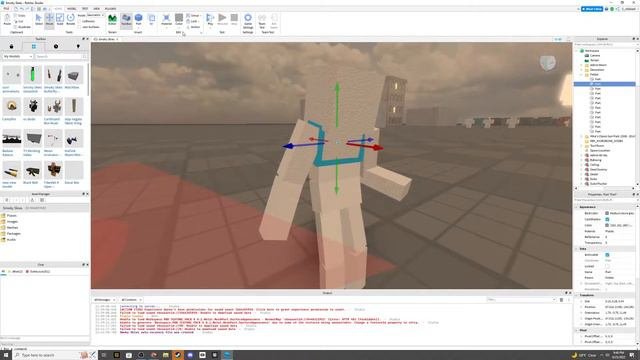Toggle the CastShadow property checkbox
Screen dimensions: 640x360
click(607, 219)
